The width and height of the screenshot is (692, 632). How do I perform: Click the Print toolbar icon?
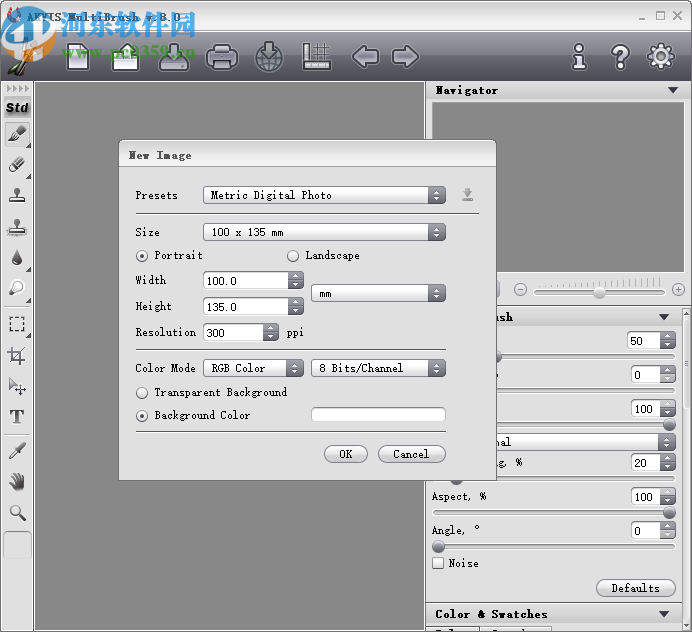(222, 56)
